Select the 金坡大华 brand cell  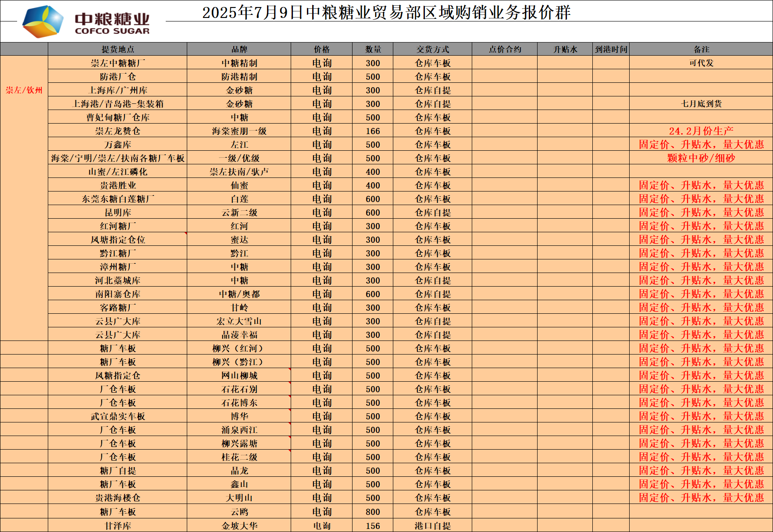click(x=239, y=526)
